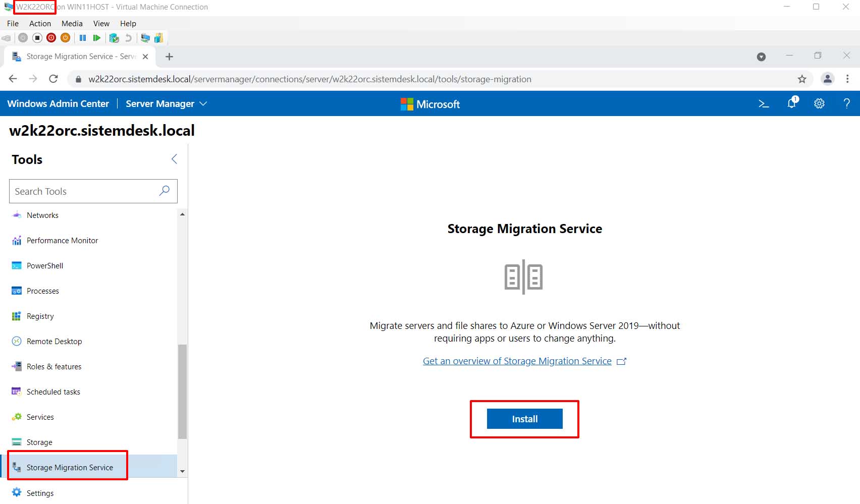Open the notifications bell

[792, 103]
